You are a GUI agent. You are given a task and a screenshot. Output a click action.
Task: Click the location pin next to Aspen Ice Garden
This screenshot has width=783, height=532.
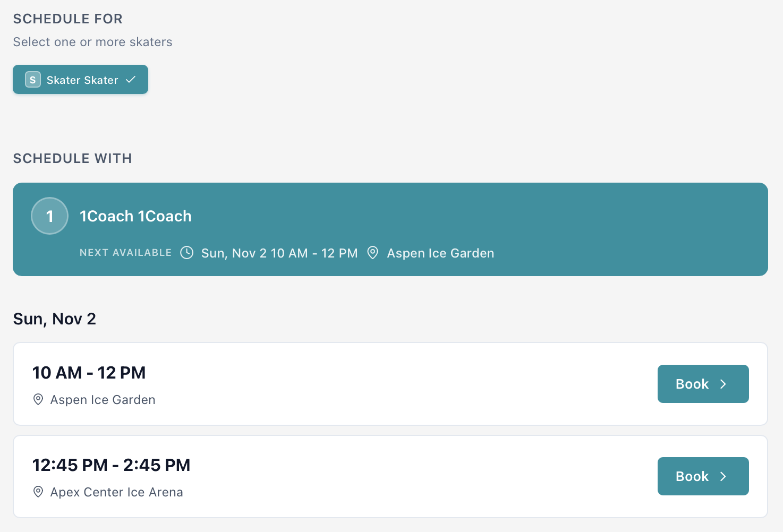pyautogui.click(x=373, y=253)
